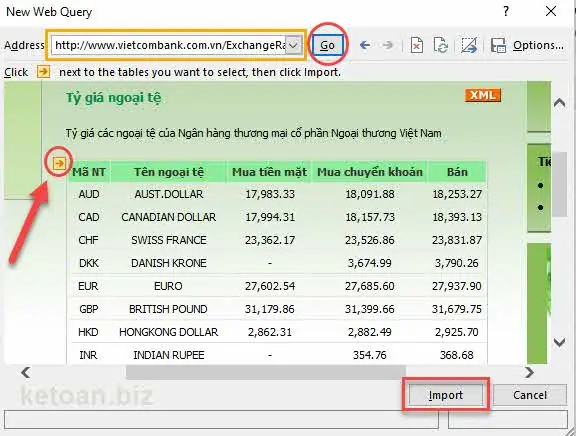Viewport: 576px width, 436px height.
Task: Click the Stop page loading icon
Action: coord(416,45)
